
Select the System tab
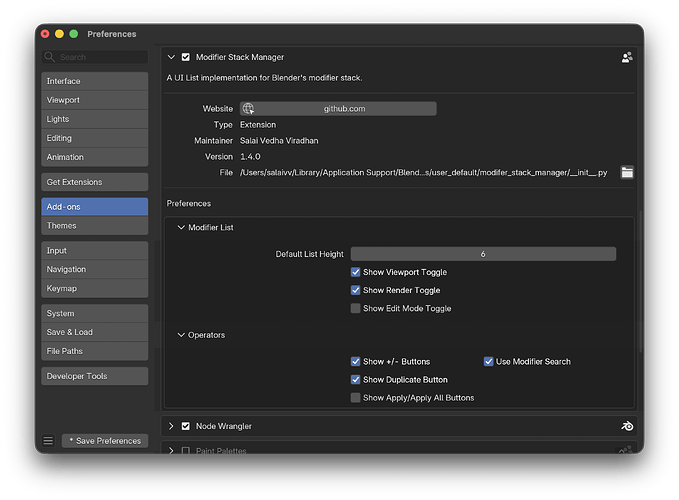pyautogui.click(x=94, y=313)
